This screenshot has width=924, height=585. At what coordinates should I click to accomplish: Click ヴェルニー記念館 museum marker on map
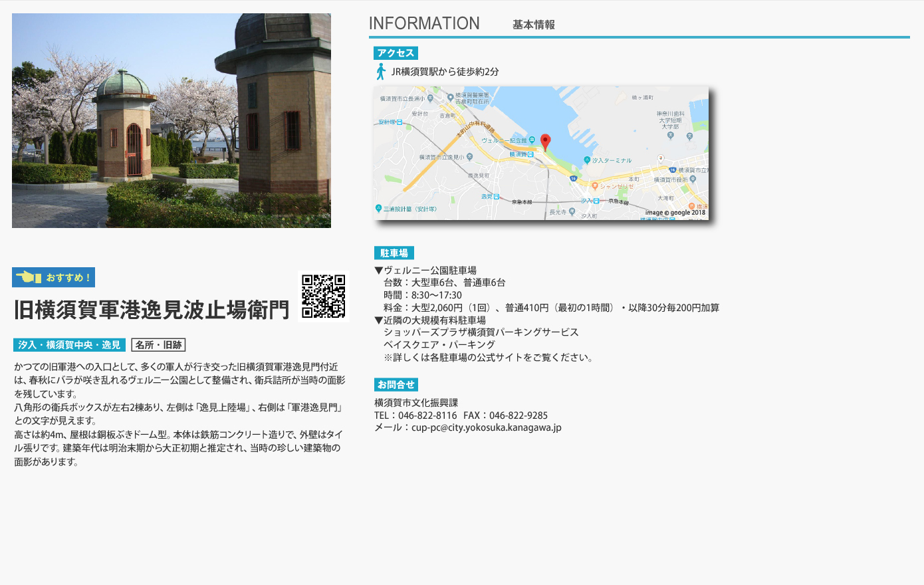tap(532, 140)
